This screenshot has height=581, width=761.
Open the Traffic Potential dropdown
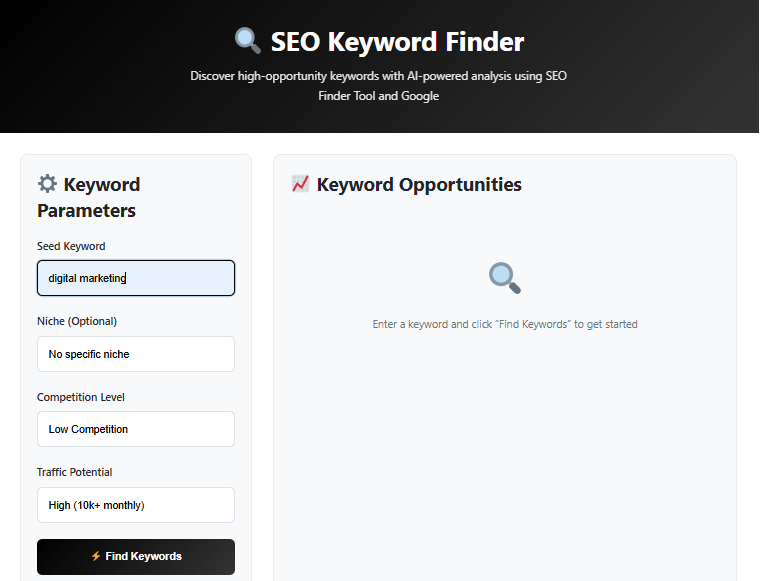pos(135,505)
